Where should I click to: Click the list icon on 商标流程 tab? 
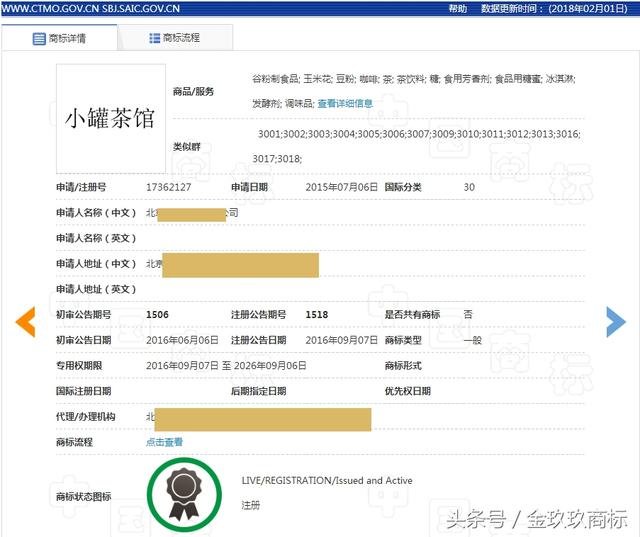[x=154, y=38]
